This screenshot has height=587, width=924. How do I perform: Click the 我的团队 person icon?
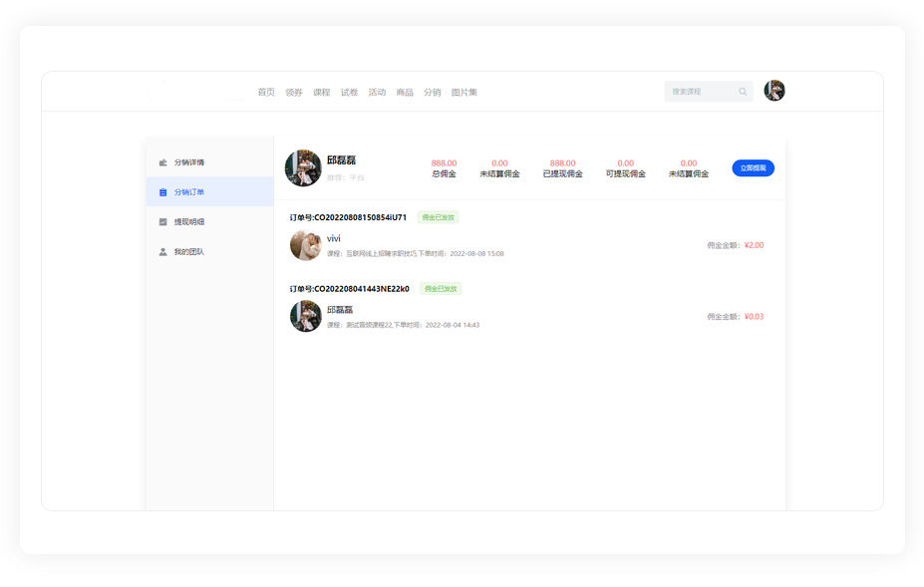click(x=163, y=252)
